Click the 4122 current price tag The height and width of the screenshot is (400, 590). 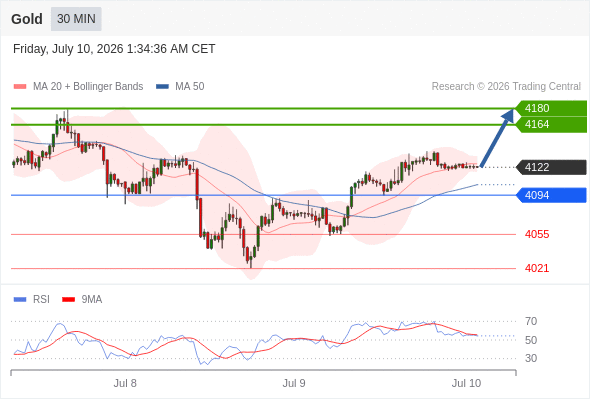[551, 167]
